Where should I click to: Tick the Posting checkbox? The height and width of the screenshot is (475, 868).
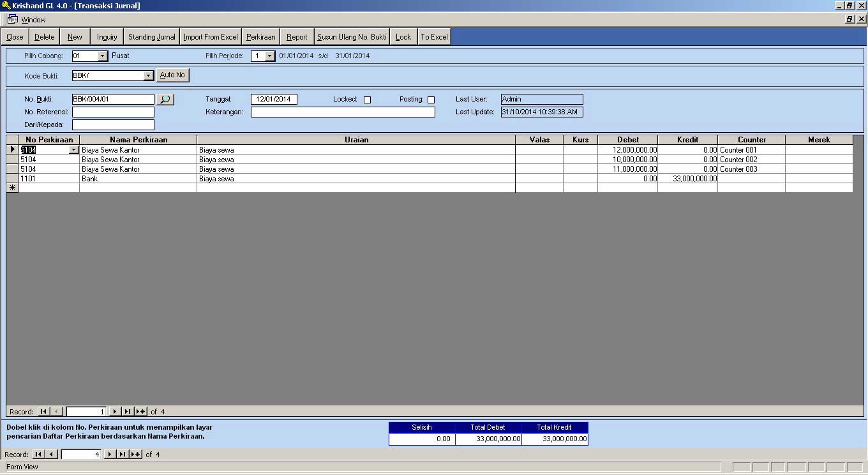coord(431,100)
